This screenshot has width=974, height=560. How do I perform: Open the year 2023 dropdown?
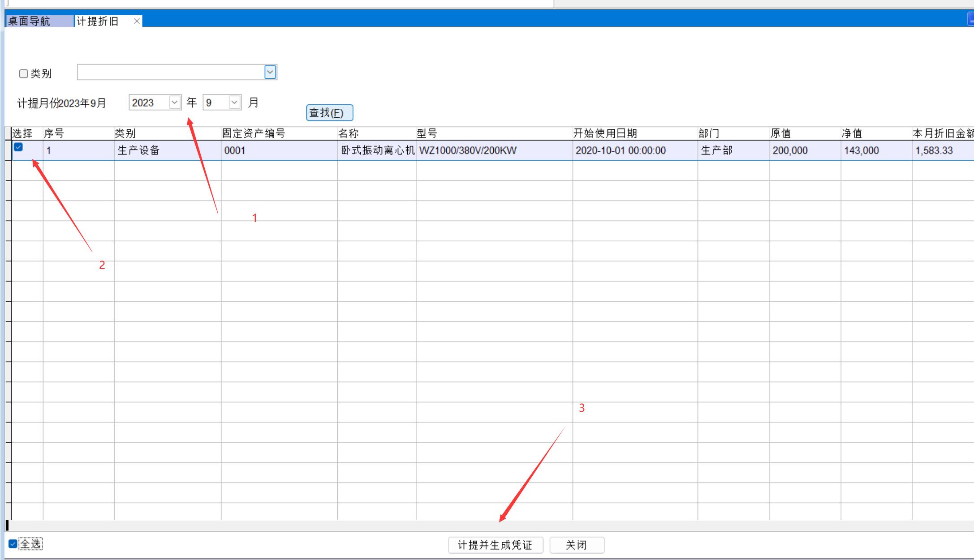(174, 103)
